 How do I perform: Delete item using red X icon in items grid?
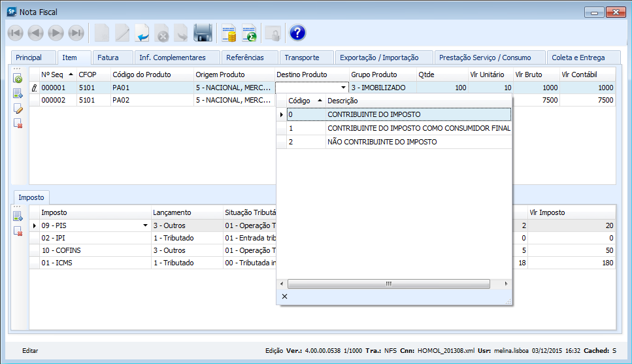[x=18, y=124]
